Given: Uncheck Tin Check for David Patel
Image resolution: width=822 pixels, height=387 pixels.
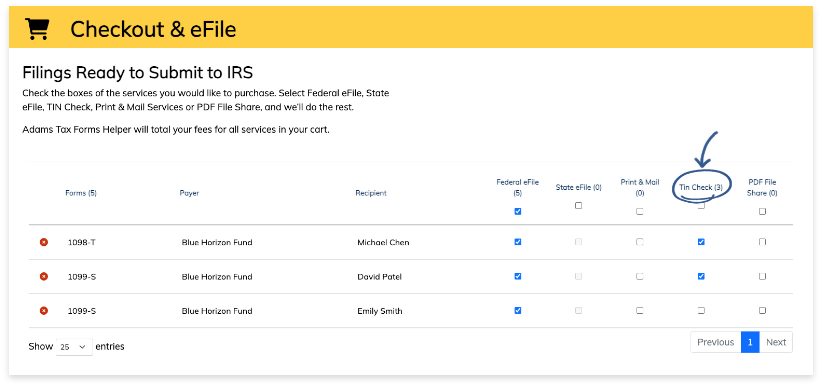Looking at the screenshot, I should 701,276.
